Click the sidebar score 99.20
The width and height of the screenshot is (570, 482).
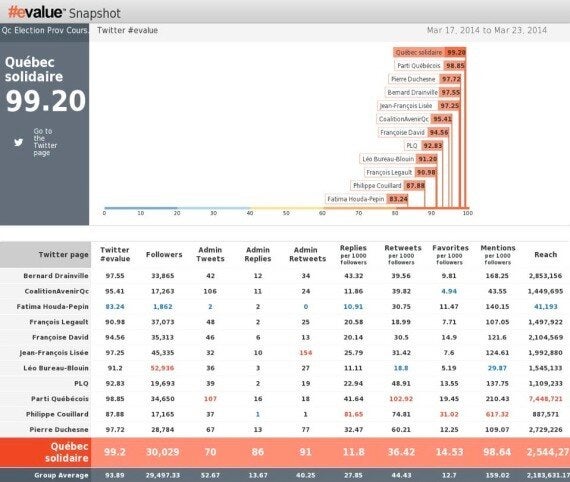[x=46, y=101]
